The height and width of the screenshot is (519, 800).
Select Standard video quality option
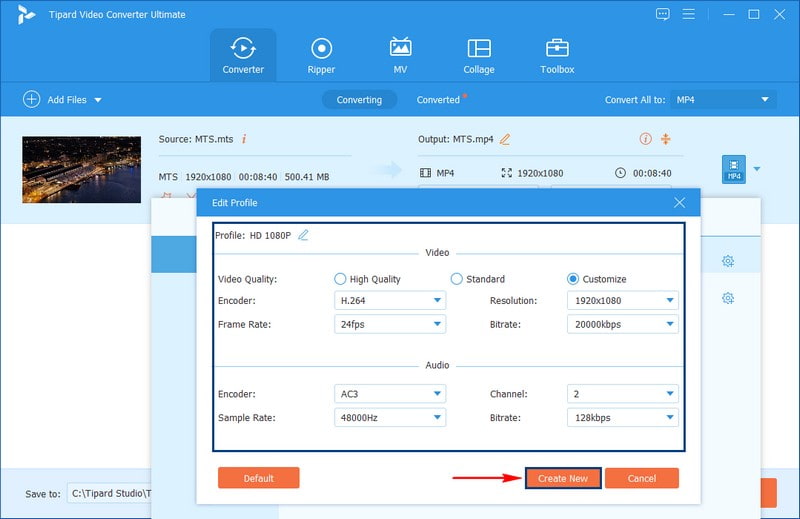click(457, 279)
